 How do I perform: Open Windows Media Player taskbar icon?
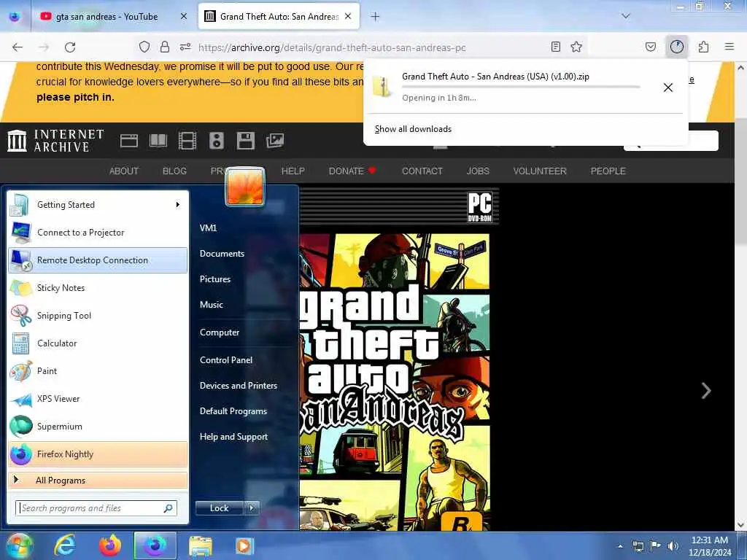[x=244, y=545]
